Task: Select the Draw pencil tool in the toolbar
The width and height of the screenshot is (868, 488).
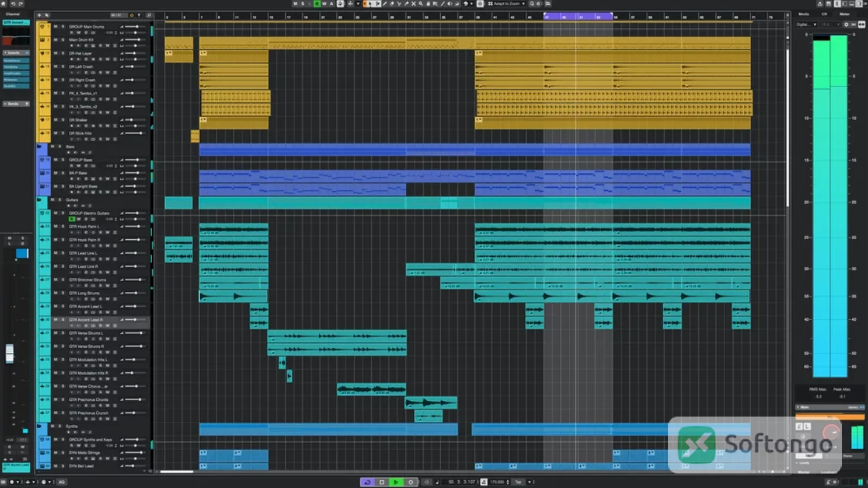Action: [x=385, y=4]
